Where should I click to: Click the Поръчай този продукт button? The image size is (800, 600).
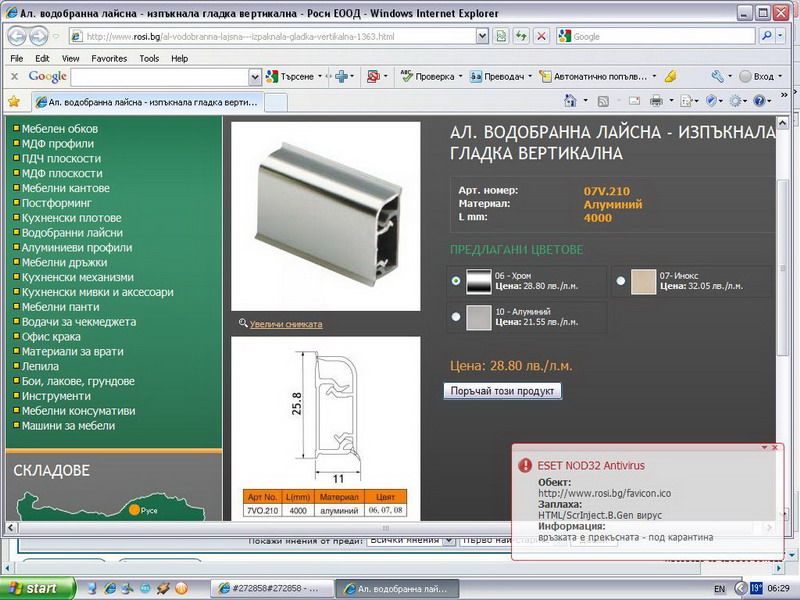point(502,391)
